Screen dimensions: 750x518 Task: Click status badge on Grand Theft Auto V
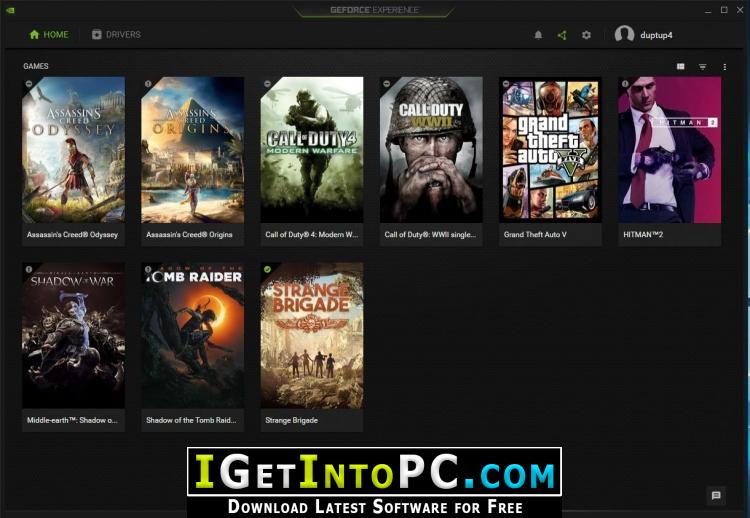[506, 84]
